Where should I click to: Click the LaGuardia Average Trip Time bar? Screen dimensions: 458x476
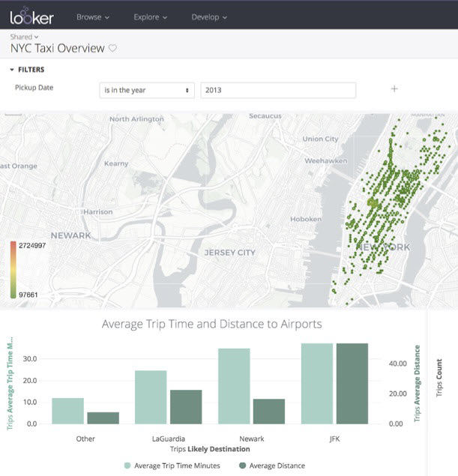point(151,397)
